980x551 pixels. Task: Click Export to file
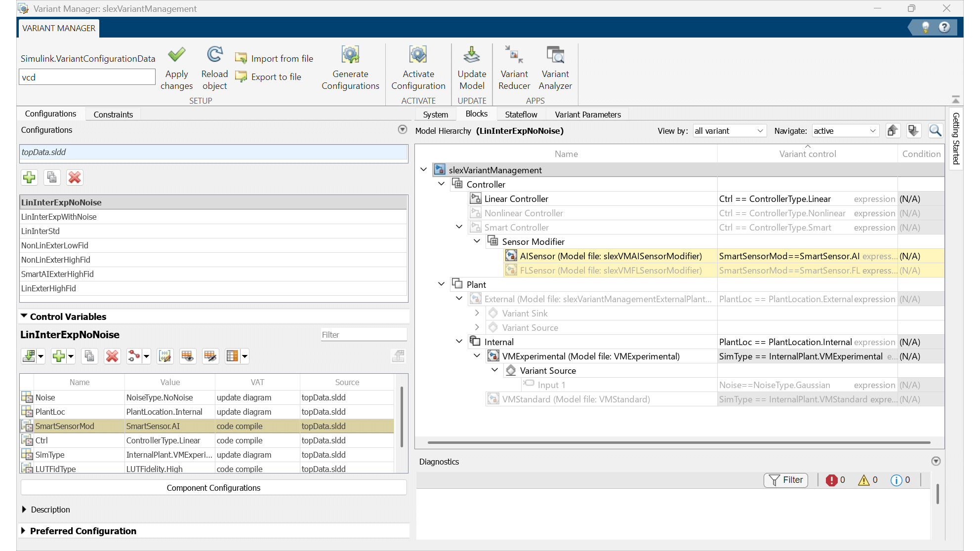[x=268, y=77]
